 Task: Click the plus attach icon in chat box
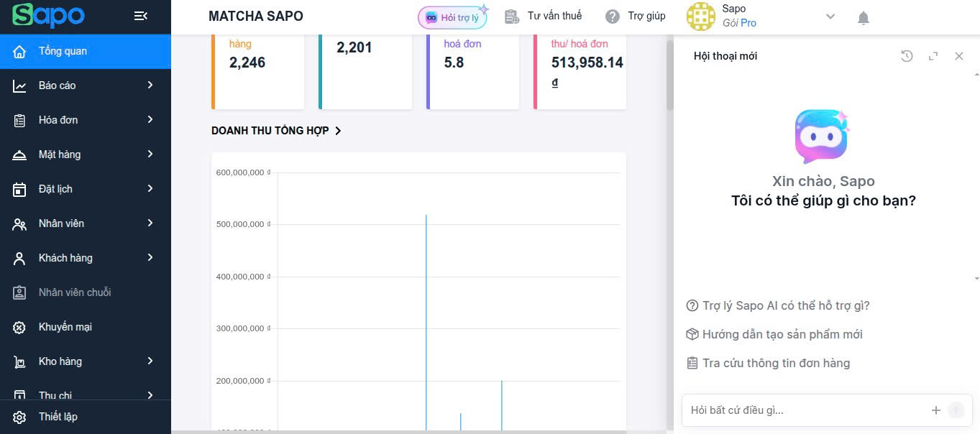point(936,410)
